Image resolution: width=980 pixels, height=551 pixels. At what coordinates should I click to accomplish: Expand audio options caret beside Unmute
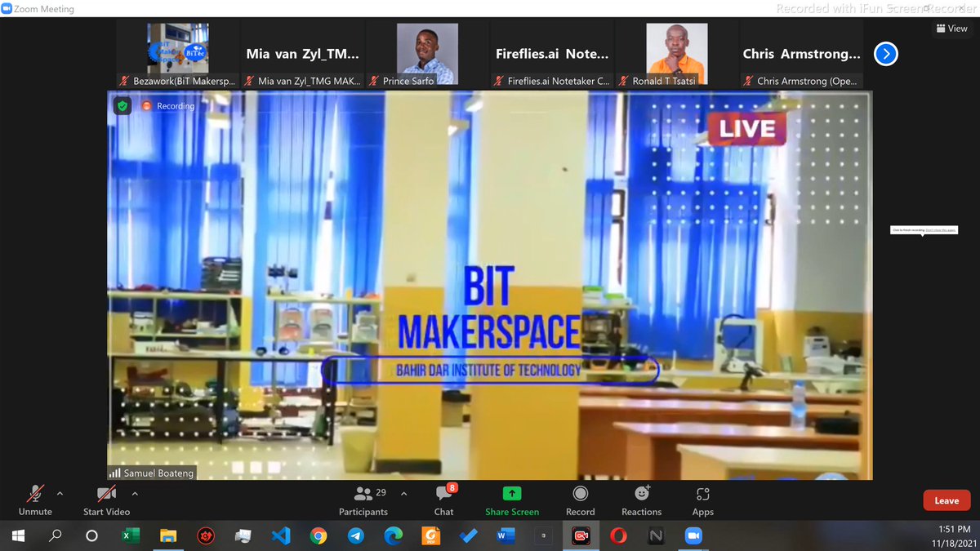point(60,494)
